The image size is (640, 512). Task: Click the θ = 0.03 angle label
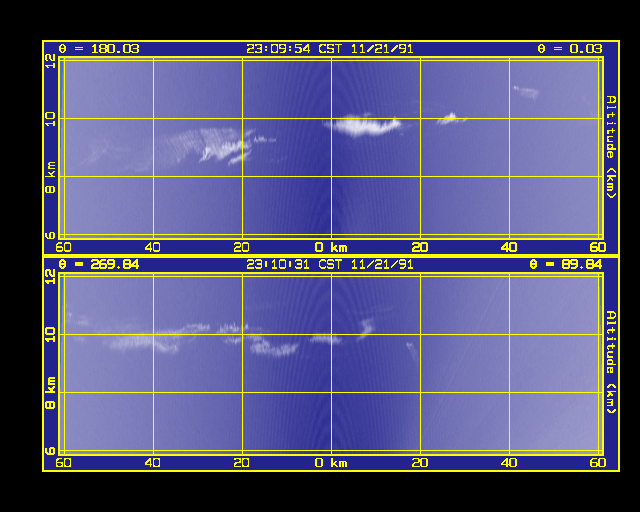(x=570, y=49)
